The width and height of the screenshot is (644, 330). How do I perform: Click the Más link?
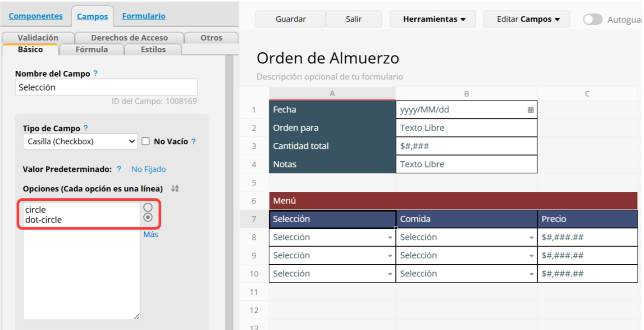point(151,234)
